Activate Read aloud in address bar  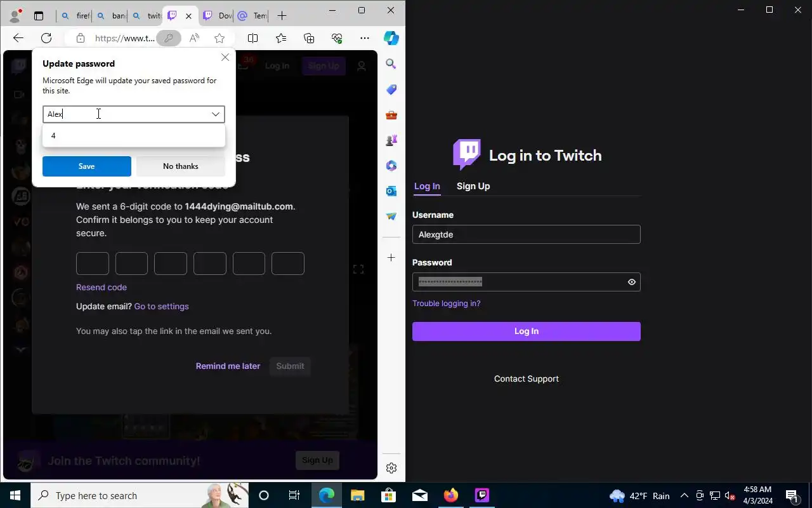click(x=194, y=38)
